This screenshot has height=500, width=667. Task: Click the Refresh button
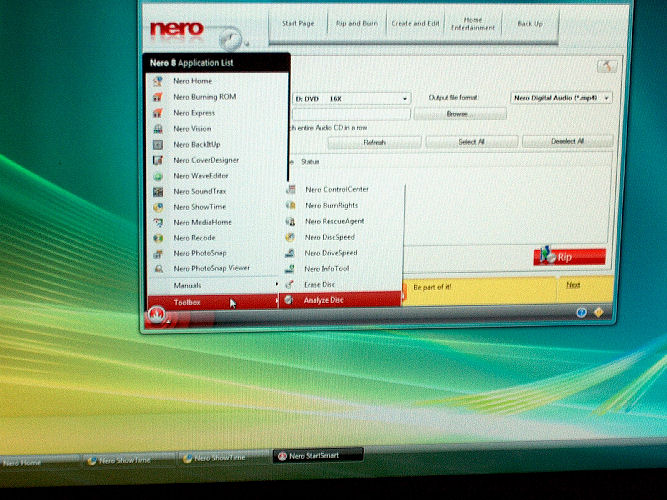tap(374, 143)
